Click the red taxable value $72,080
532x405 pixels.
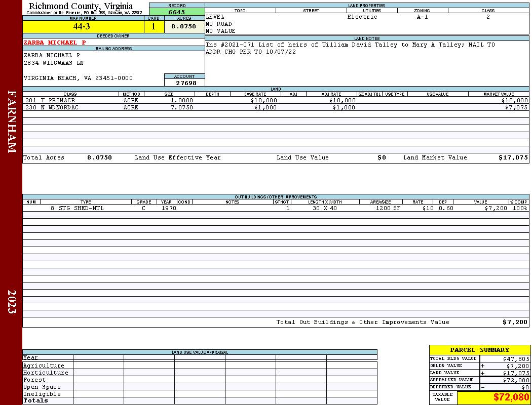[x=511, y=397]
